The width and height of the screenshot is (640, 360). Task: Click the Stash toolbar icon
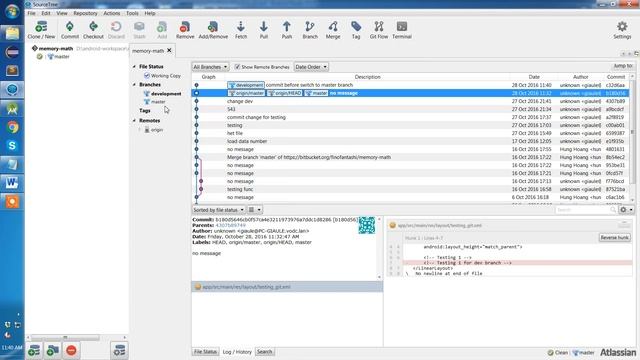click(x=139, y=30)
